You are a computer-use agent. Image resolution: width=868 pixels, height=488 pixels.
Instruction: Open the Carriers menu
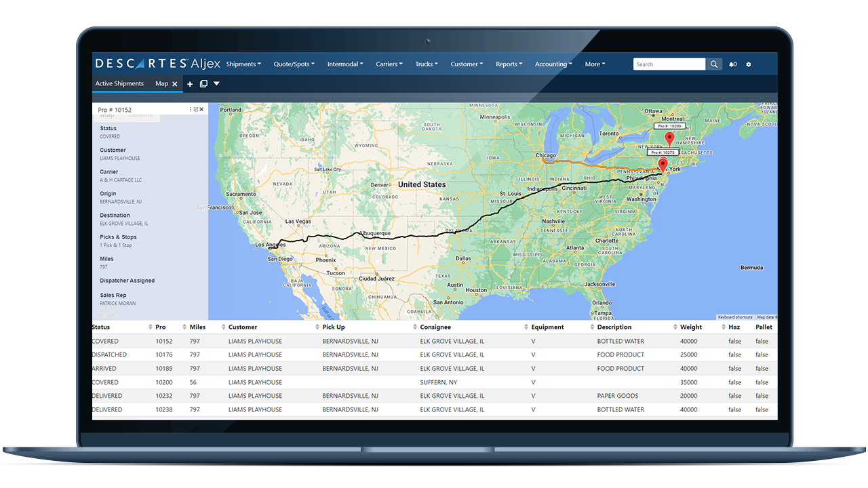point(389,64)
